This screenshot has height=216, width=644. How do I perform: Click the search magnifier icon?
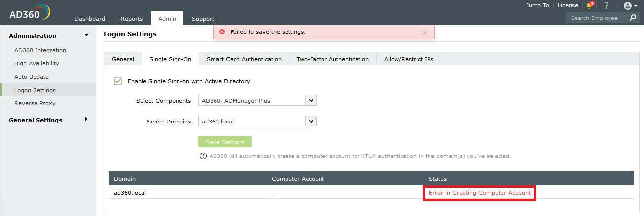point(633,18)
